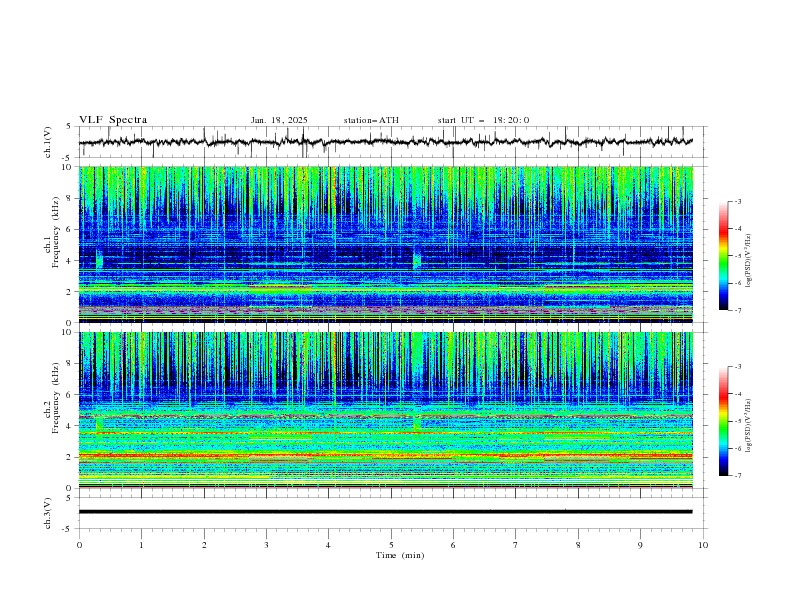Click the "3" tick on the time axis
Viewport: 792px width, 612px height.
tap(266, 545)
